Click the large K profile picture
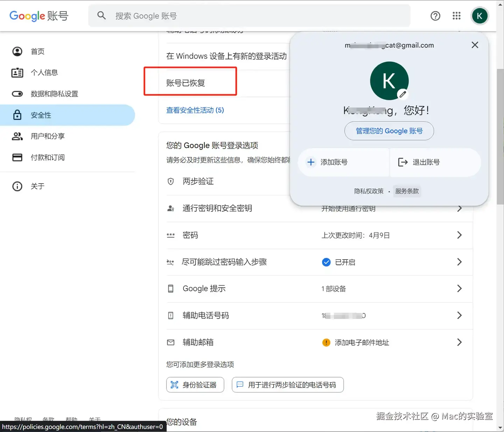 click(x=389, y=81)
